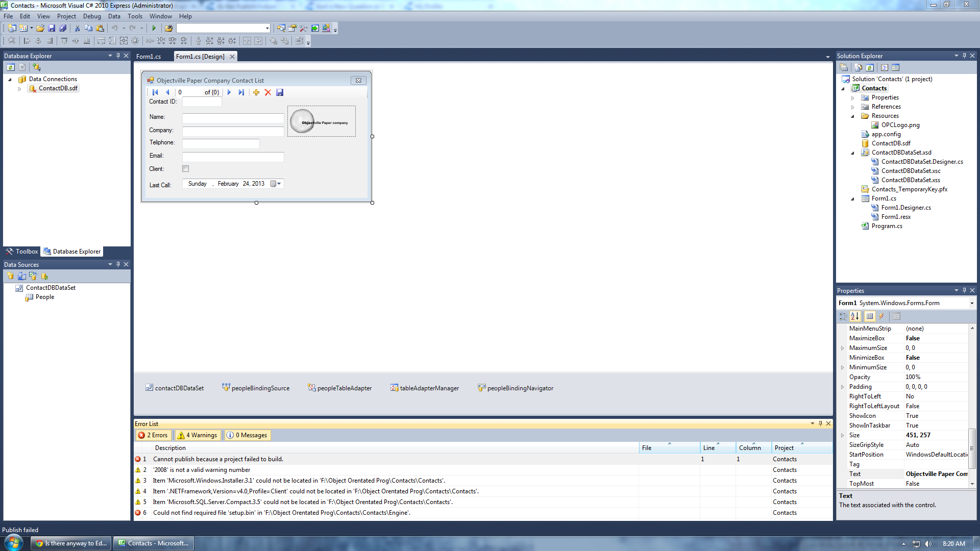
Task: Switch to the Toolbox panel tab
Action: [x=22, y=252]
